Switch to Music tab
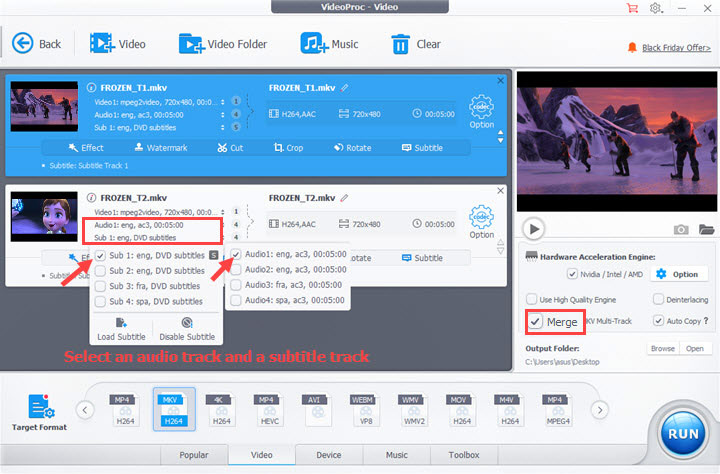The width and height of the screenshot is (720, 474). 397,455
